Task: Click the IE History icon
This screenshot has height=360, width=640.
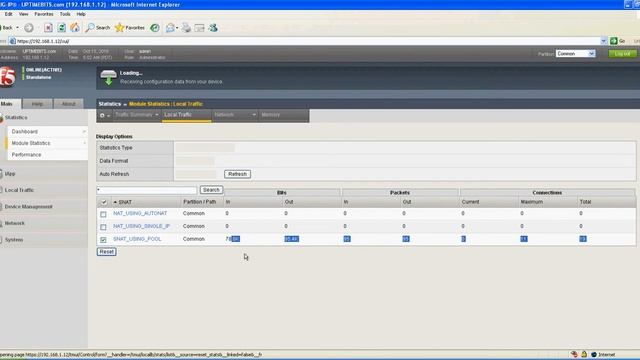Action: [155, 28]
